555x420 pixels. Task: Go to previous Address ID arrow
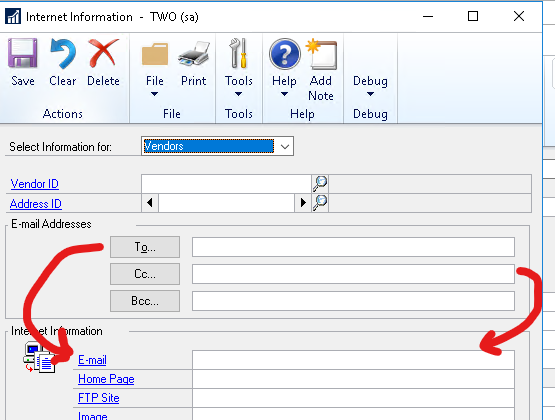click(x=150, y=203)
